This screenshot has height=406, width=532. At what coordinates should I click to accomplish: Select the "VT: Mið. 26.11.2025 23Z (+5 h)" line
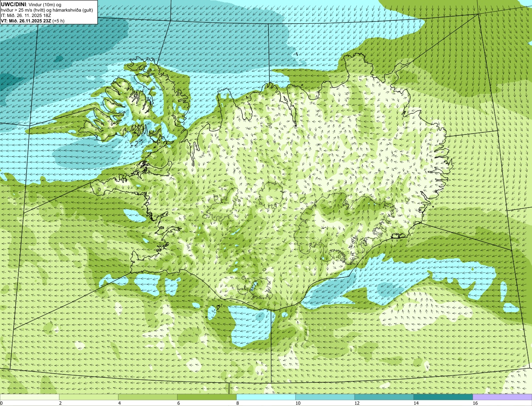pyautogui.click(x=32, y=20)
